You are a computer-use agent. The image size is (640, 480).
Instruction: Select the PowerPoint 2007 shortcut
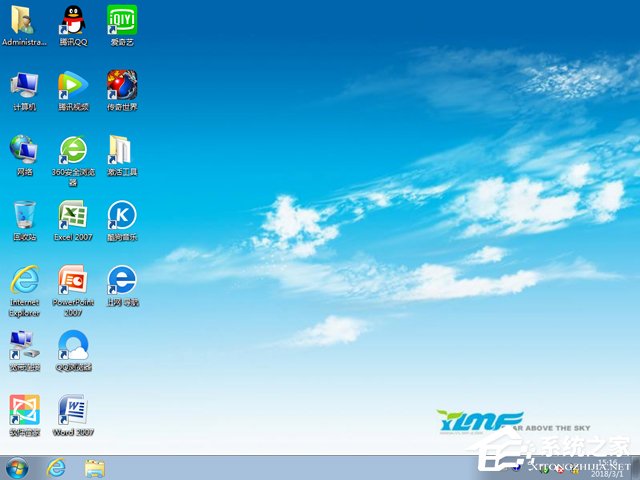pyautogui.click(x=73, y=281)
